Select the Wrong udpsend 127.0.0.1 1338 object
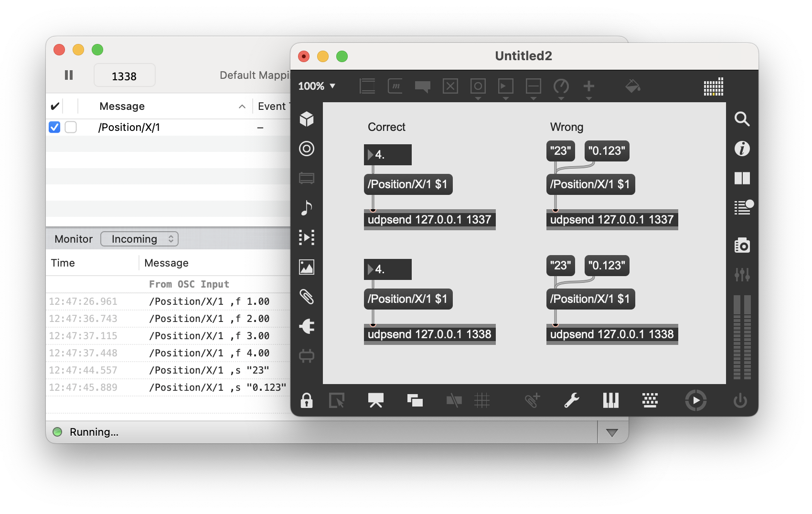This screenshot has width=812, height=514. (x=612, y=334)
